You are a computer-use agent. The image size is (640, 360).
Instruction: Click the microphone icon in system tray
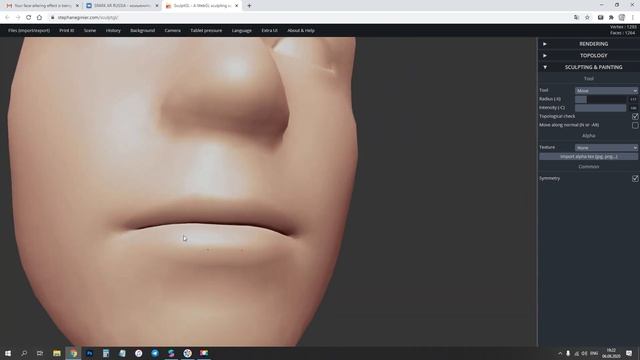coord(568,353)
